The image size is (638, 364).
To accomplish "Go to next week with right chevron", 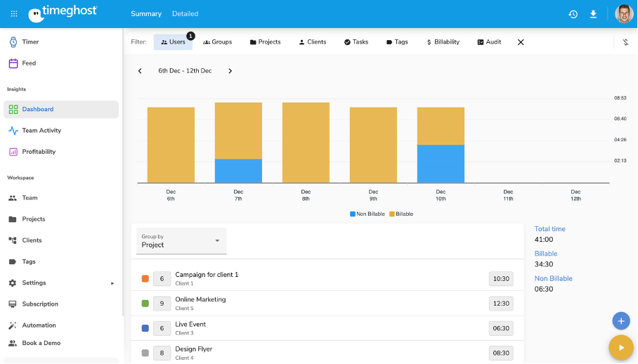I will point(230,71).
